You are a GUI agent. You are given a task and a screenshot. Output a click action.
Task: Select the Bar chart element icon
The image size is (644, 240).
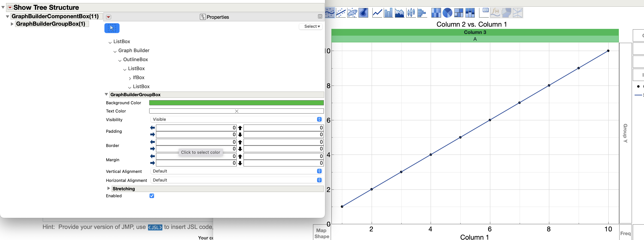(388, 13)
